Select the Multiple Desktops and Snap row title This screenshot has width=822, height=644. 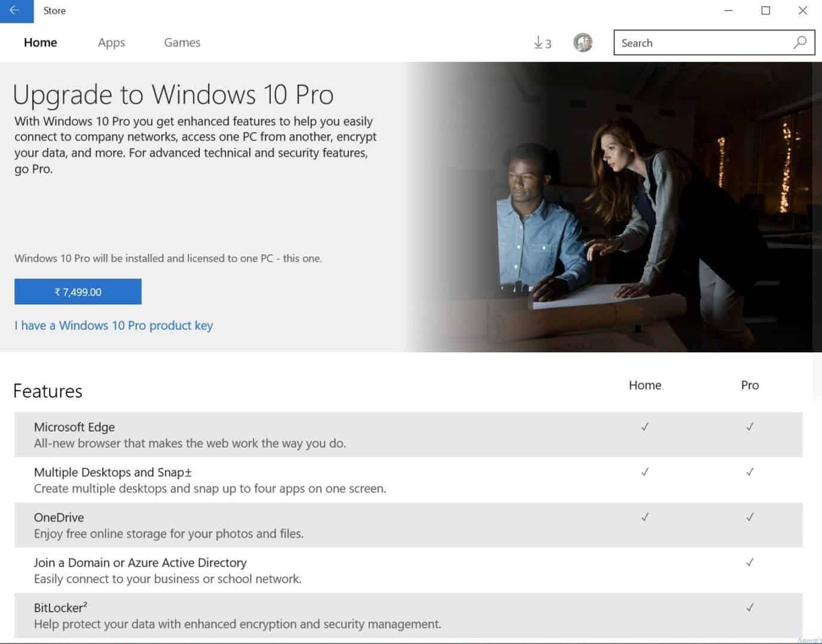point(113,472)
